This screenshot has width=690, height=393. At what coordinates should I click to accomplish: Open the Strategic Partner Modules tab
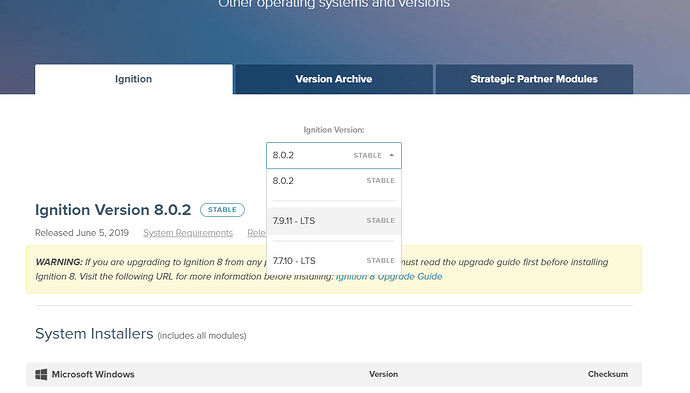click(x=534, y=79)
